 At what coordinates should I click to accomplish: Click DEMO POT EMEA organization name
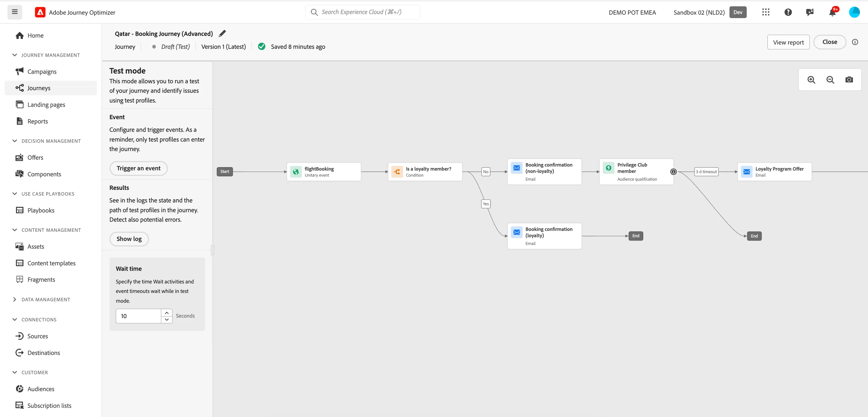click(x=632, y=12)
